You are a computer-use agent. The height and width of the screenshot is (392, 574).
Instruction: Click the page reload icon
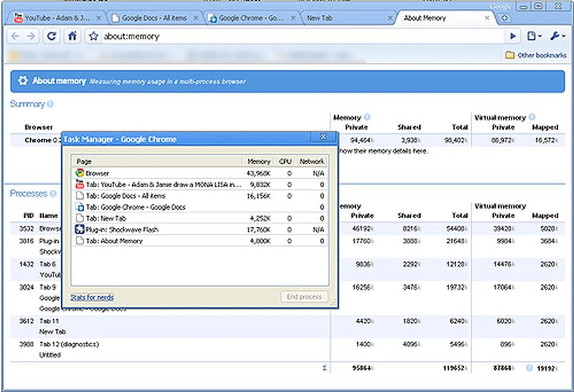(x=52, y=36)
